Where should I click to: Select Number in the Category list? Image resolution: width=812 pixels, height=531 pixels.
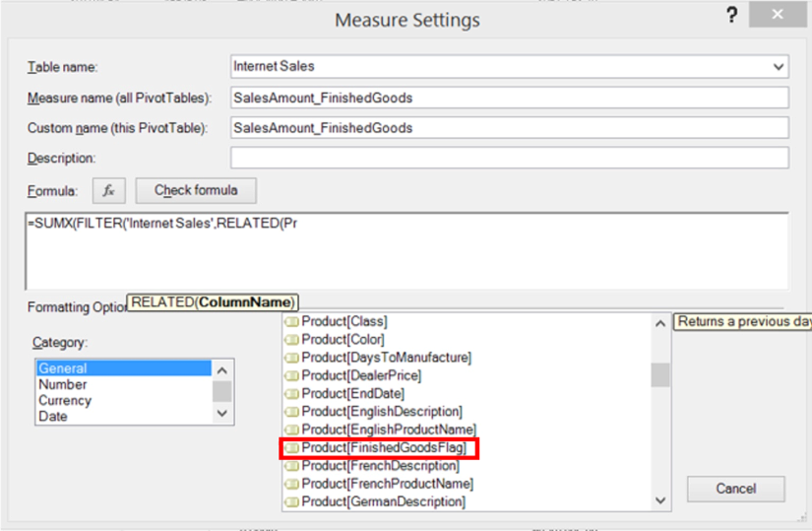point(62,384)
